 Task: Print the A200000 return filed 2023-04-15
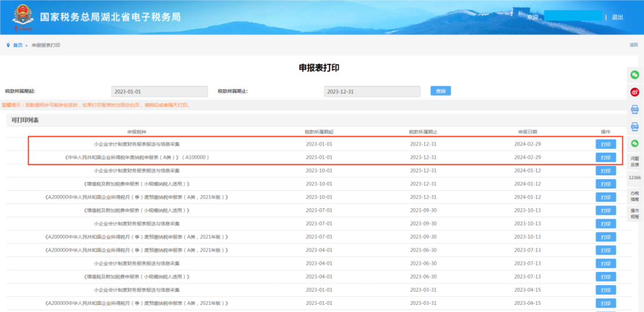point(606,304)
